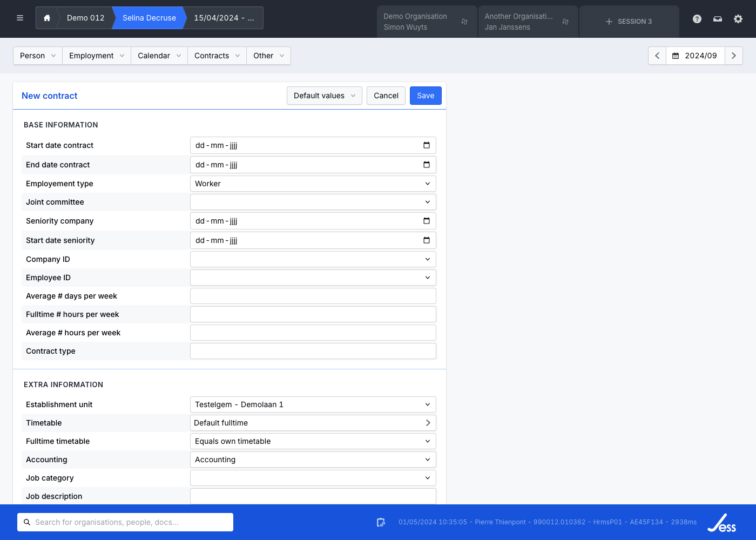756x540 pixels.
Task: Go to next period after 2024/09
Action: 733,56
